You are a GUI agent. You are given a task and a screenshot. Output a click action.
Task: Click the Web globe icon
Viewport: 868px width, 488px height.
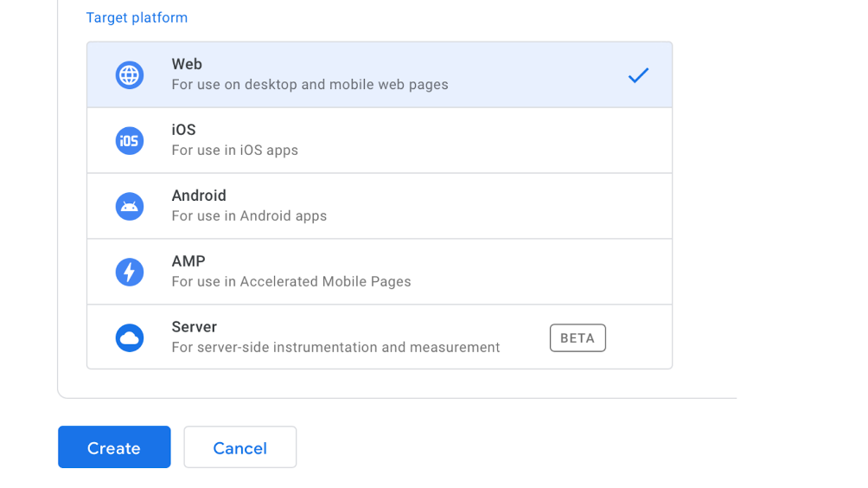pos(130,74)
